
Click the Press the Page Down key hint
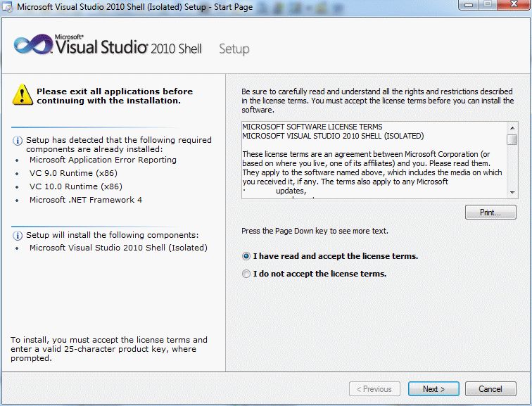(315, 231)
